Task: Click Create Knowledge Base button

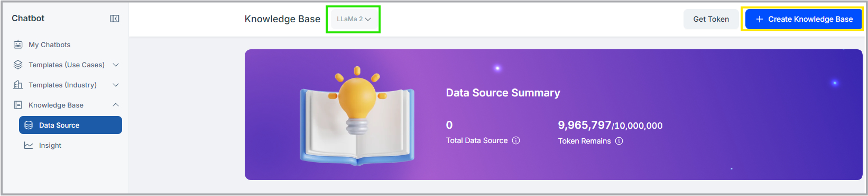Action: 804,19
